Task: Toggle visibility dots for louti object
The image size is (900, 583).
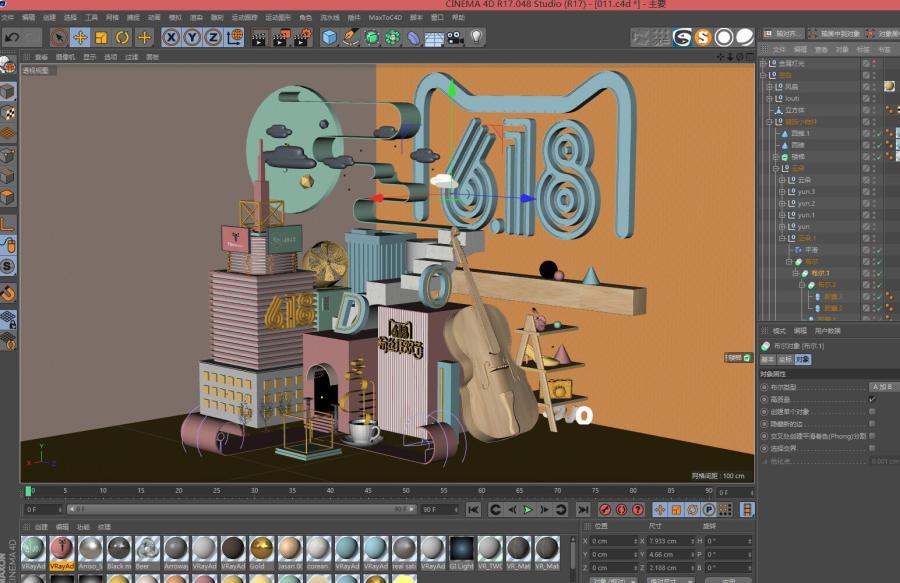Action: click(874, 98)
